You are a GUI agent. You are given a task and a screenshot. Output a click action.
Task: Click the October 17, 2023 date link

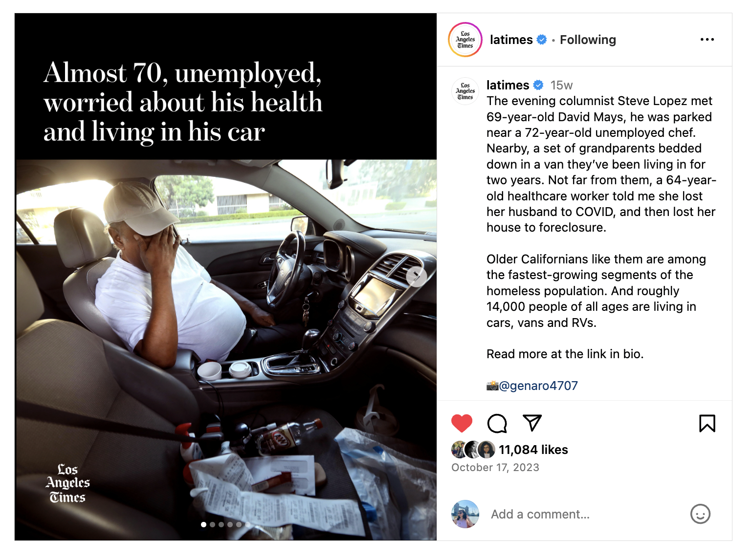[x=495, y=468]
